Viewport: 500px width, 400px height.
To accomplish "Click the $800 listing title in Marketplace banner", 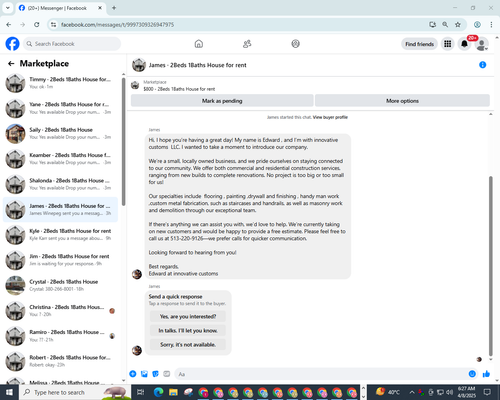I will pyautogui.click(x=179, y=89).
